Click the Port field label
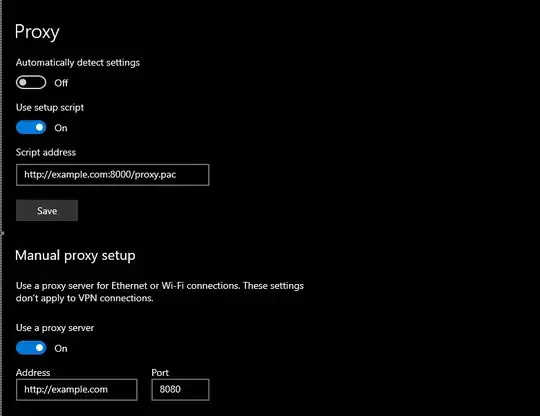The height and width of the screenshot is (416, 540). point(160,373)
